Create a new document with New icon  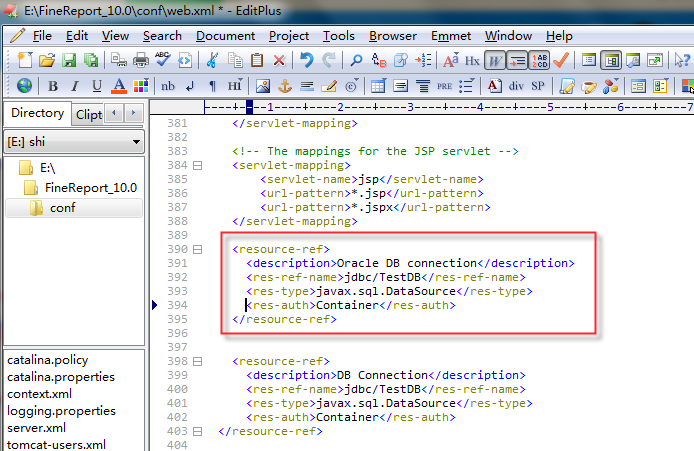click(x=25, y=60)
